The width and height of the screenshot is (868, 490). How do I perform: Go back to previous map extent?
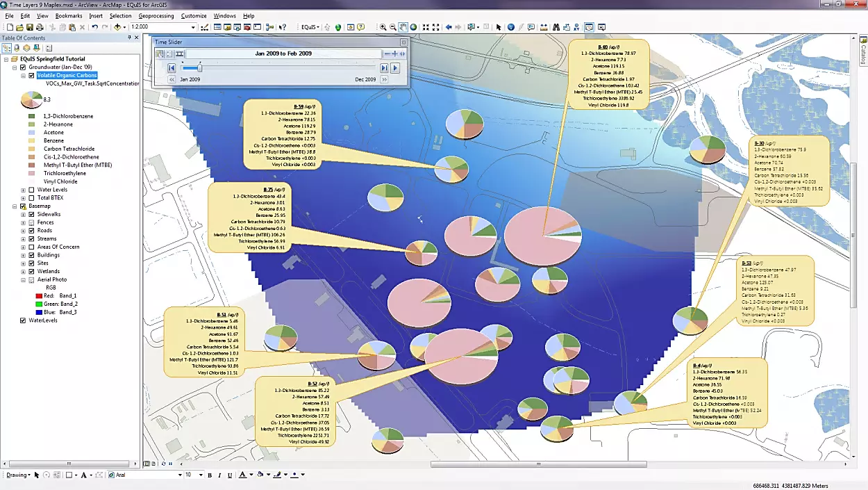449,27
